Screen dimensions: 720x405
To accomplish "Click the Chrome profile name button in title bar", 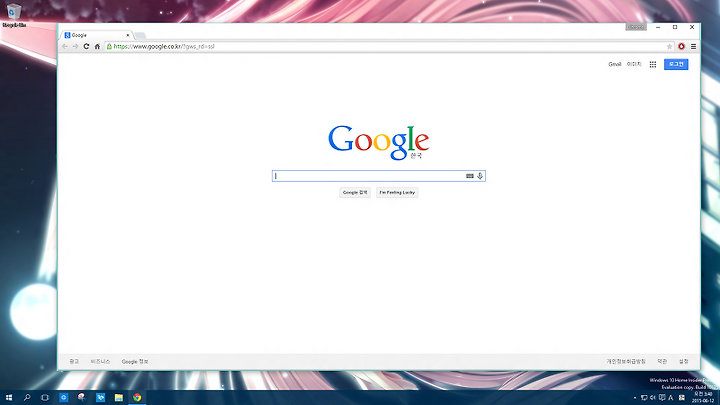I will [636, 27].
